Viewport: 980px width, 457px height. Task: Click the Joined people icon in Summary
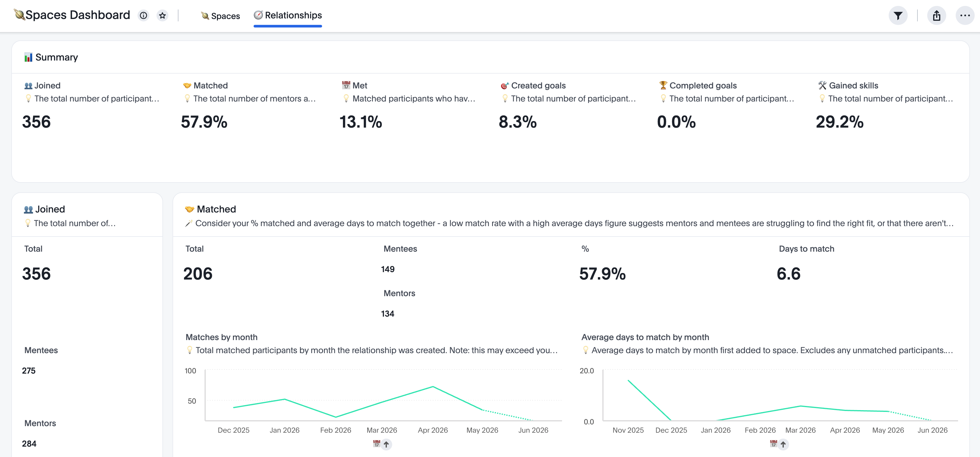pos(28,86)
